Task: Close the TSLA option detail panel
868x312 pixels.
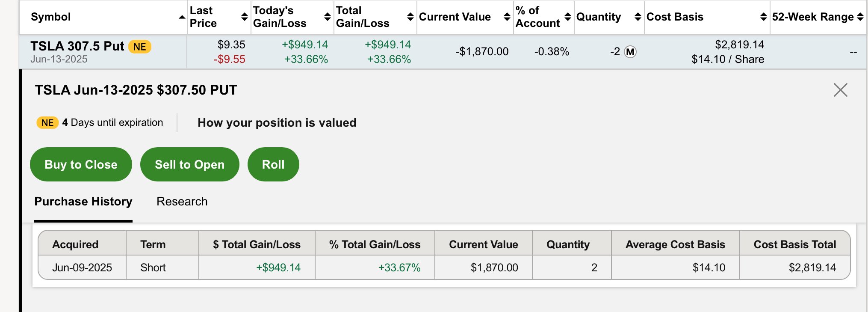Action: coord(840,90)
